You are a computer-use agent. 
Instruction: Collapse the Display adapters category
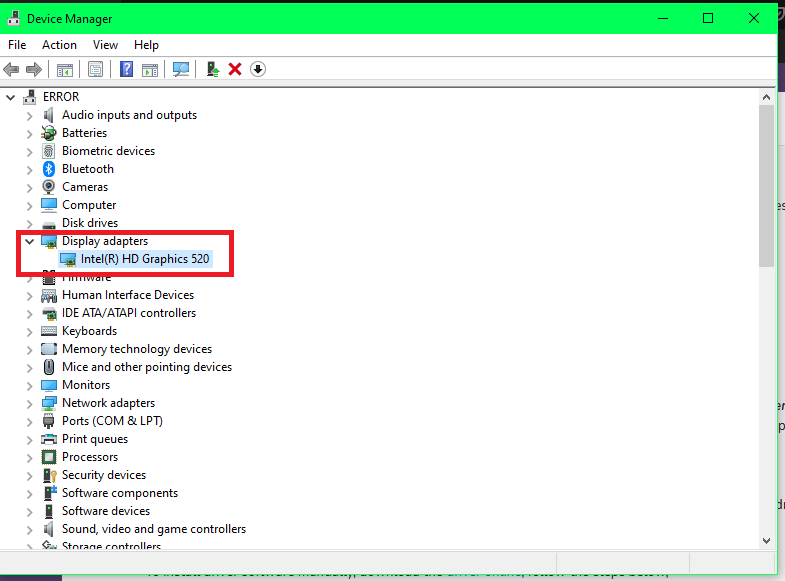point(29,241)
